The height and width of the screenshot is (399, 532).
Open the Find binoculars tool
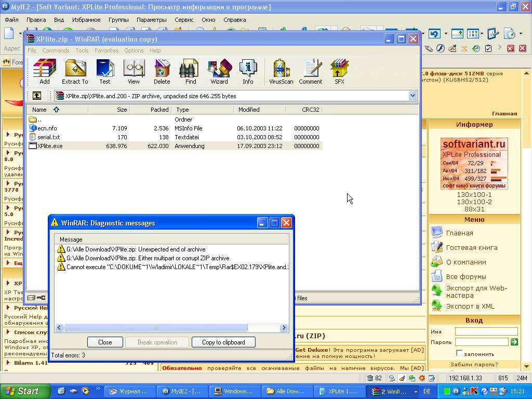tap(190, 72)
